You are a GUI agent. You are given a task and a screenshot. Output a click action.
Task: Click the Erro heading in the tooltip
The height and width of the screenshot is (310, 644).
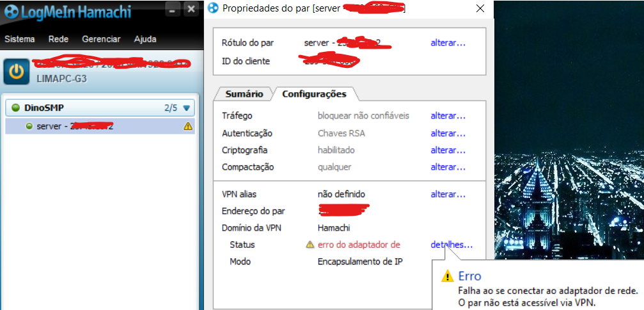[469, 276]
